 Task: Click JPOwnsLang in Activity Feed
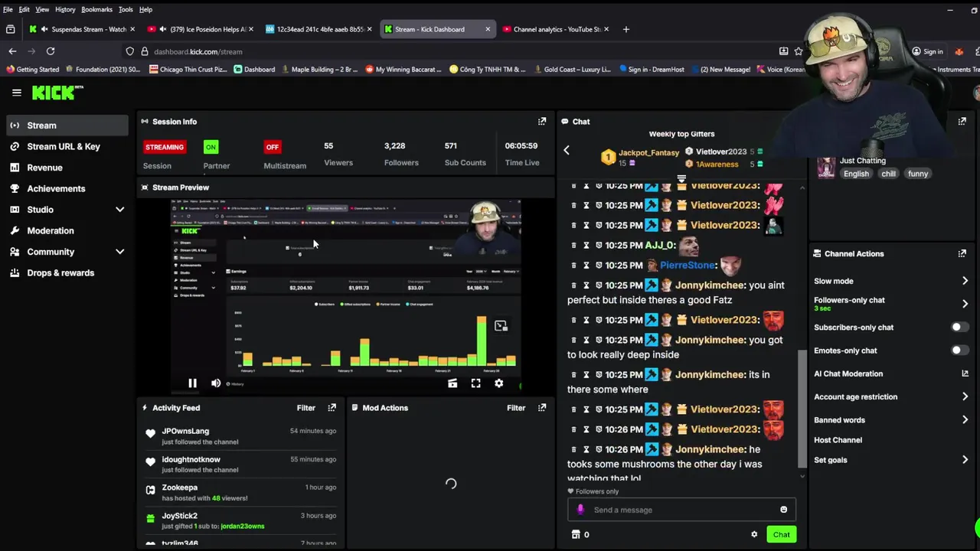pyautogui.click(x=185, y=431)
